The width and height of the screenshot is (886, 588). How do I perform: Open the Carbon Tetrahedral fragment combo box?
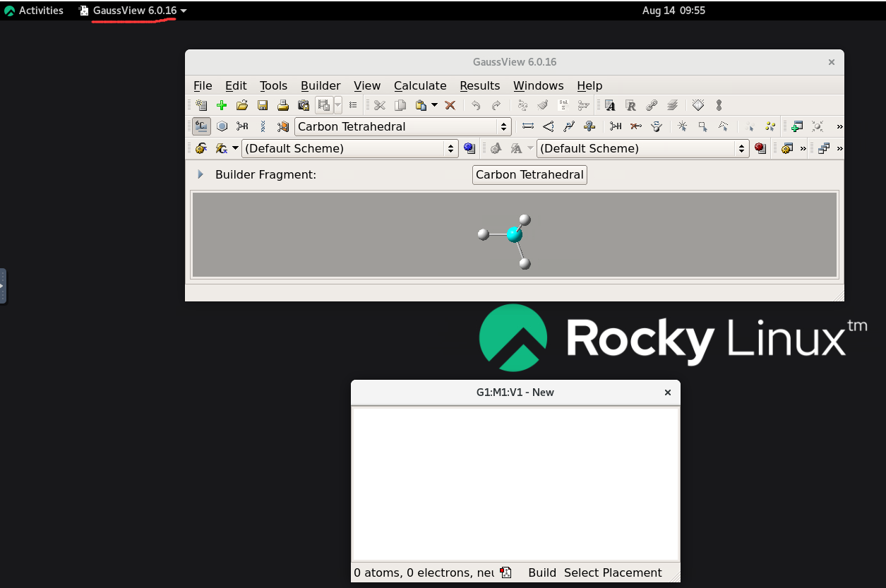403,126
